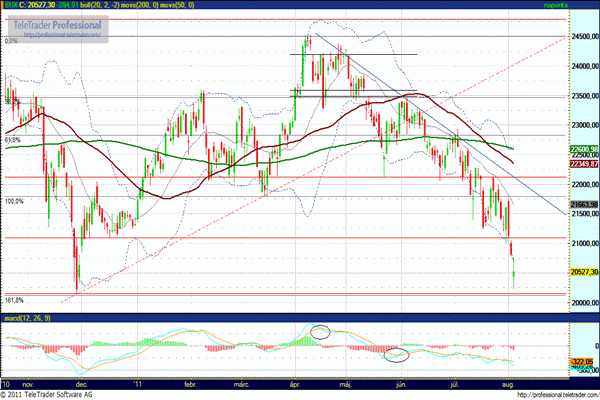Select the 100,0% Fibonacci level label

coord(14,201)
